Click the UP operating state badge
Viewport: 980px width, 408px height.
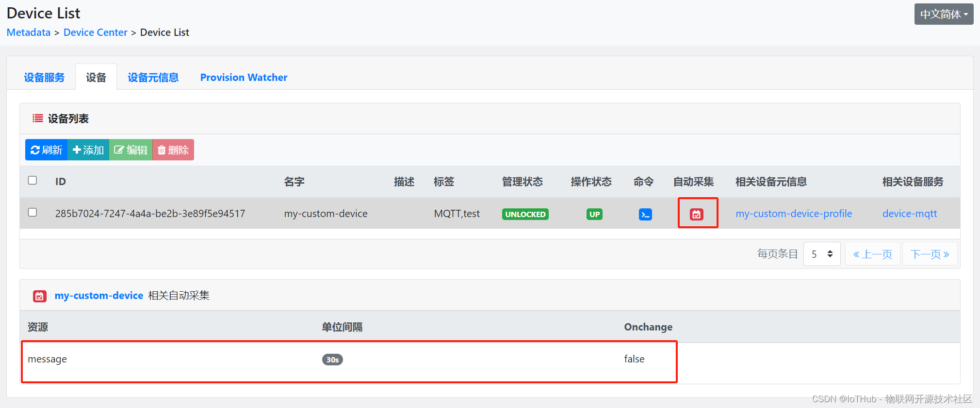click(x=595, y=214)
